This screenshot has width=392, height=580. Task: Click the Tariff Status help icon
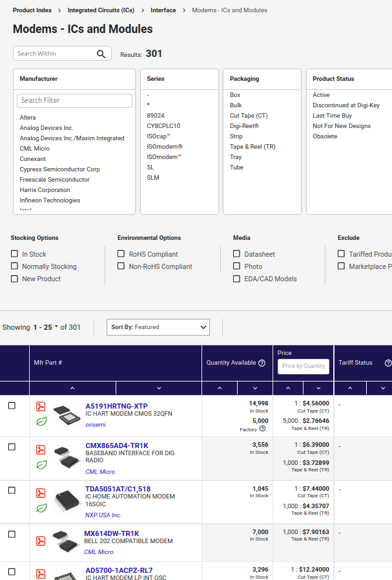(x=388, y=363)
